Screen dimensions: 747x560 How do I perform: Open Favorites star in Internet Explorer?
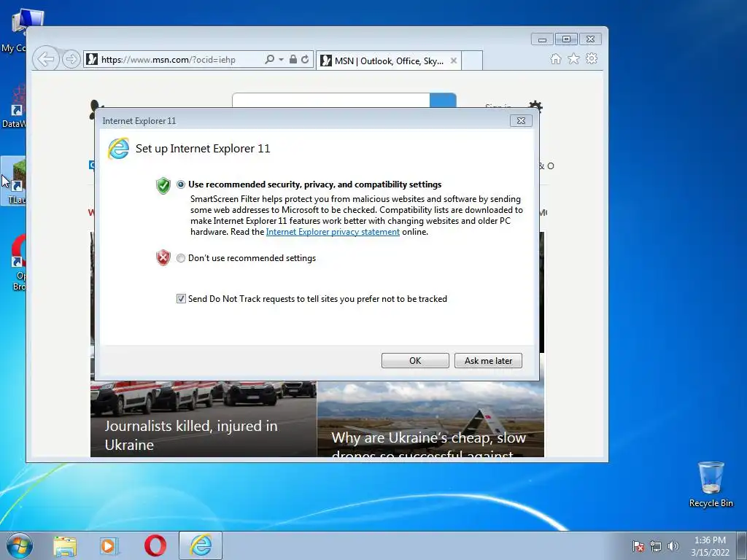coord(573,58)
